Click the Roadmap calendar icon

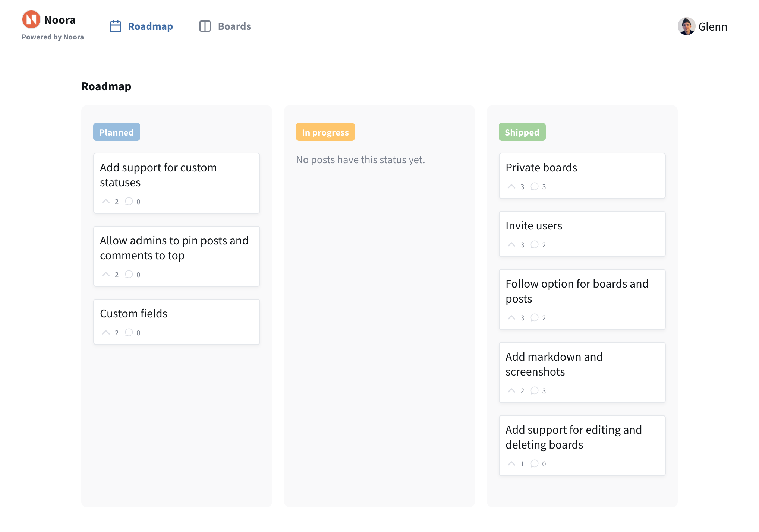(x=116, y=26)
